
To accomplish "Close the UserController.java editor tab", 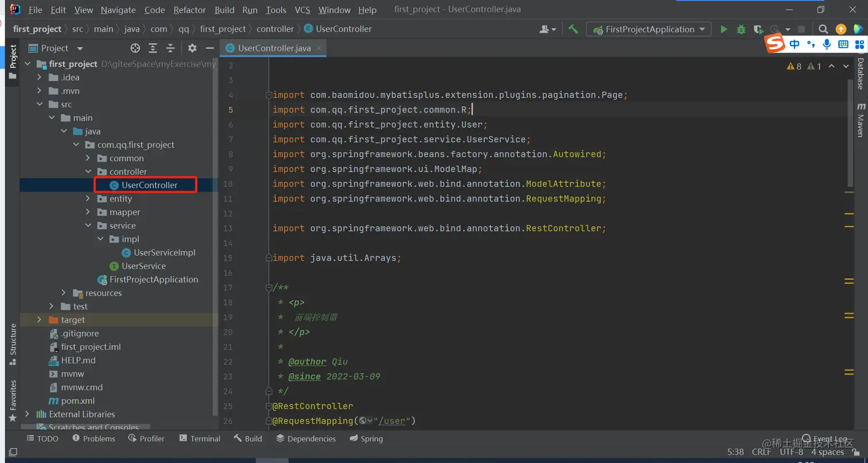I will click(x=319, y=48).
